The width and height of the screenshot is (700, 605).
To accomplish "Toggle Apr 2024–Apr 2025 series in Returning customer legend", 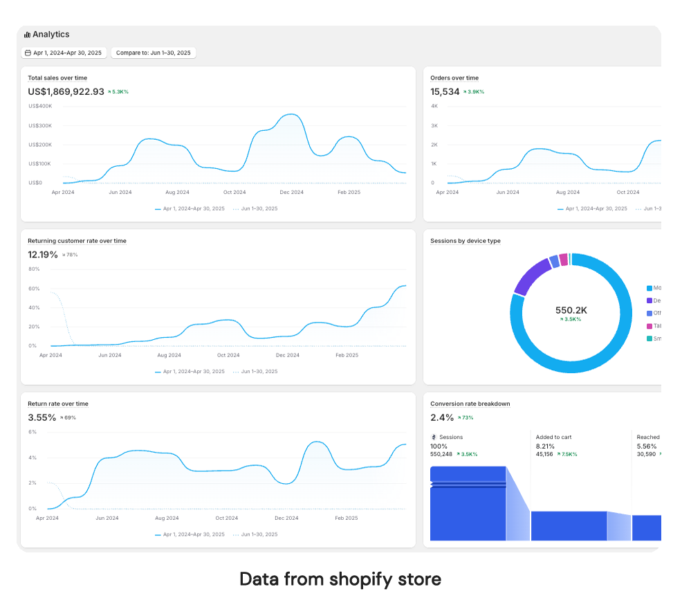I will pyautogui.click(x=194, y=372).
